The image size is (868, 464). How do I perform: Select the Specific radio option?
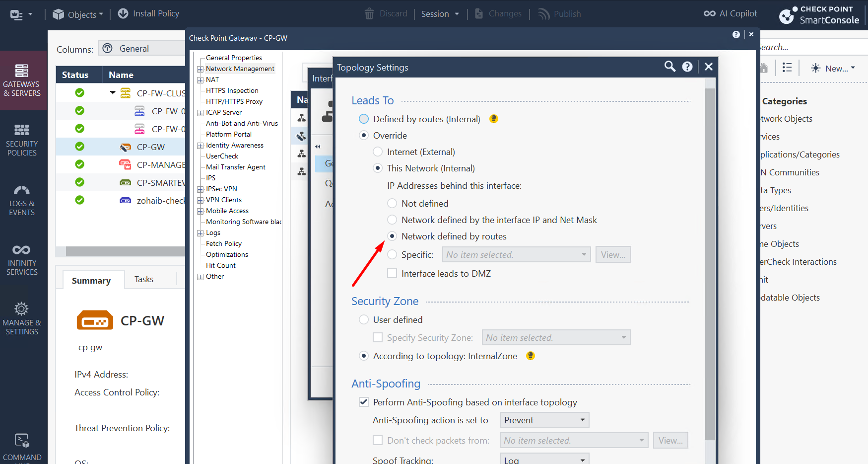click(x=392, y=254)
